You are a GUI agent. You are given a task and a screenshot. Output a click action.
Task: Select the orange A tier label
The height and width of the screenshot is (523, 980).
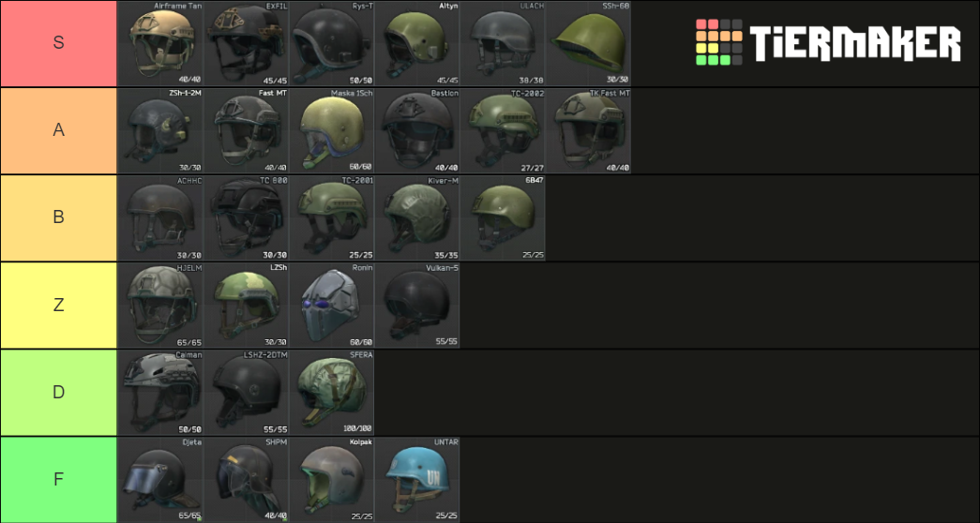pos(58,130)
